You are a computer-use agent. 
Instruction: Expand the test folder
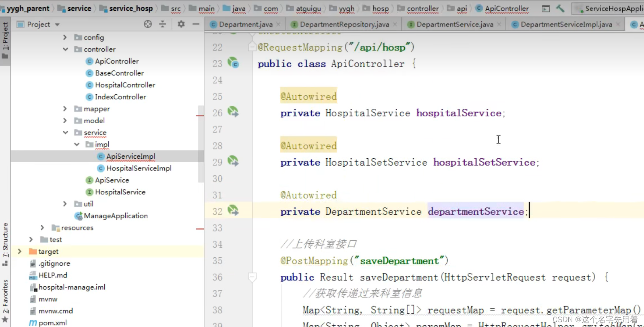[x=31, y=240]
